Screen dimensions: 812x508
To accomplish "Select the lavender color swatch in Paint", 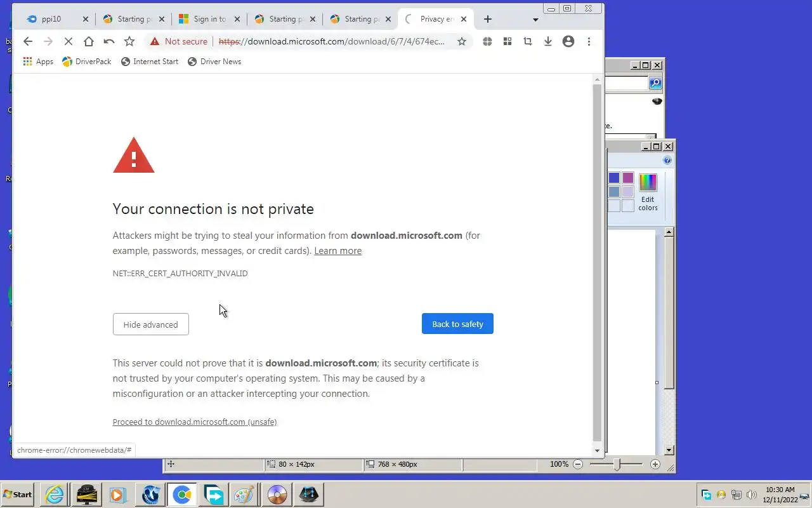I will click(x=628, y=192).
